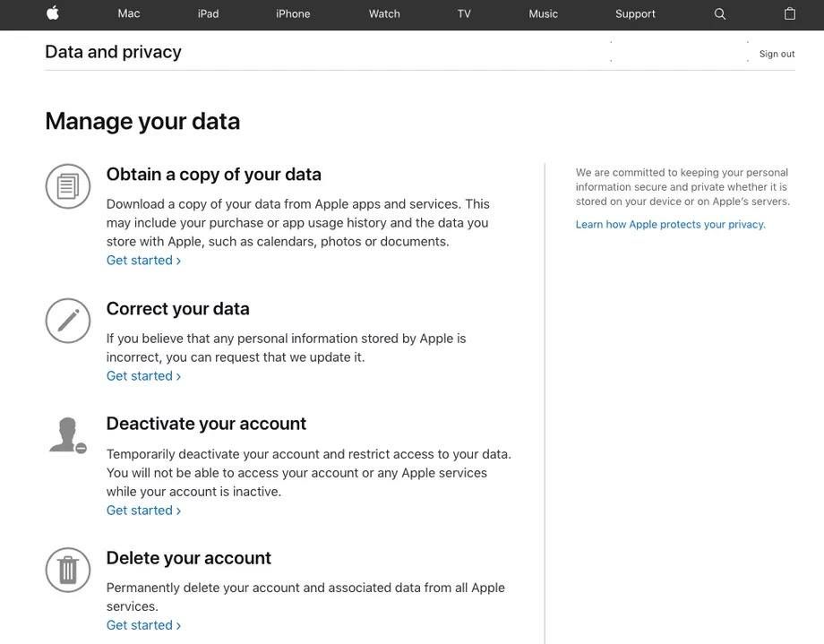This screenshot has width=824, height=644.
Task: Get started deleting your account
Action: (x=143, y=625)
